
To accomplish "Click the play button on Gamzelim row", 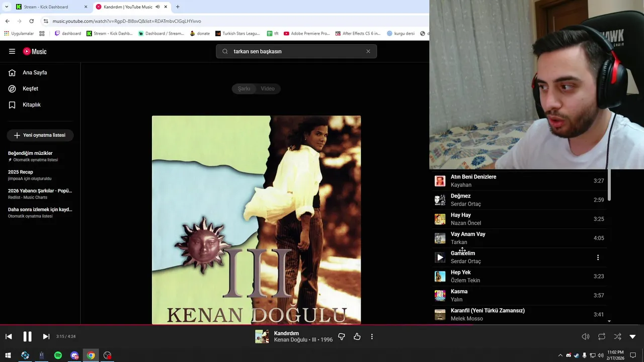I will [440, 257].
